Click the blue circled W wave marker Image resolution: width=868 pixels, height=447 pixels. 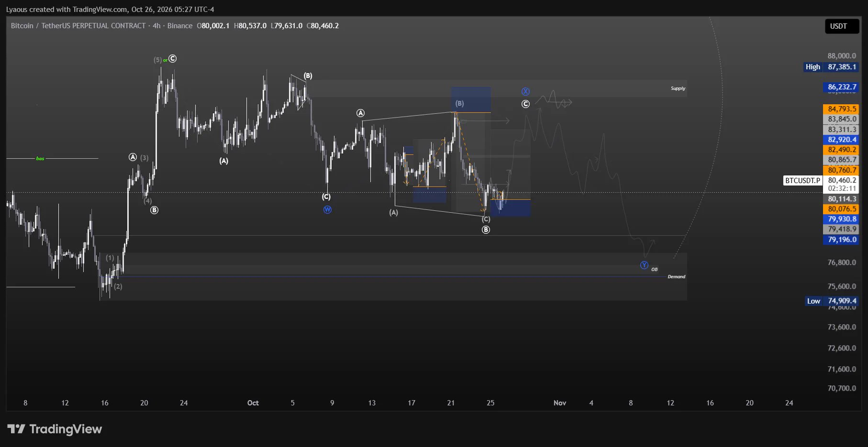click(x=327, y=209)
